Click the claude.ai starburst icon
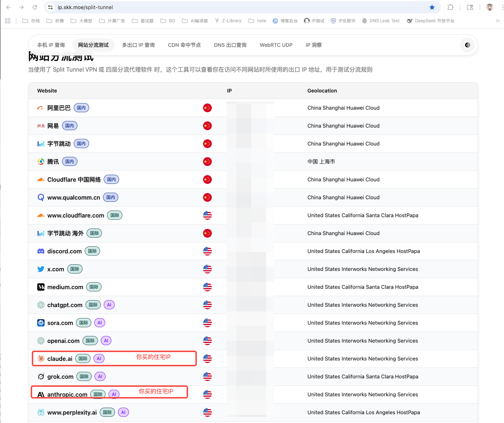This screenshot has height=423, width=504. [x=41, y=359]
